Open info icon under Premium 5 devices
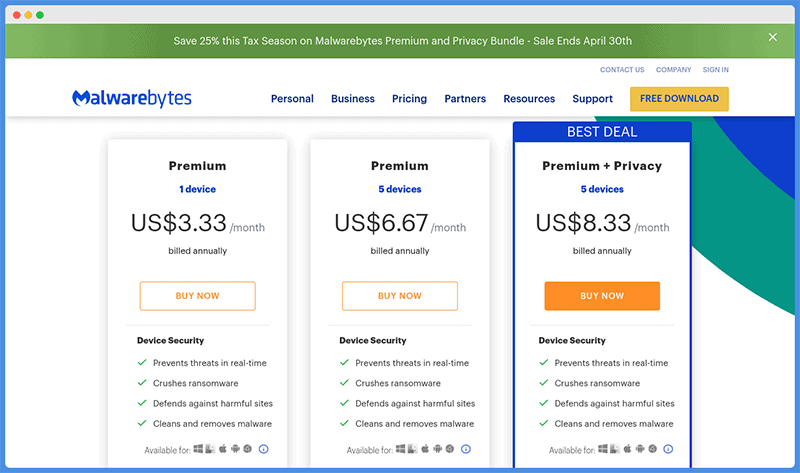Screen dimensions: 800x473 coord(466,449)
